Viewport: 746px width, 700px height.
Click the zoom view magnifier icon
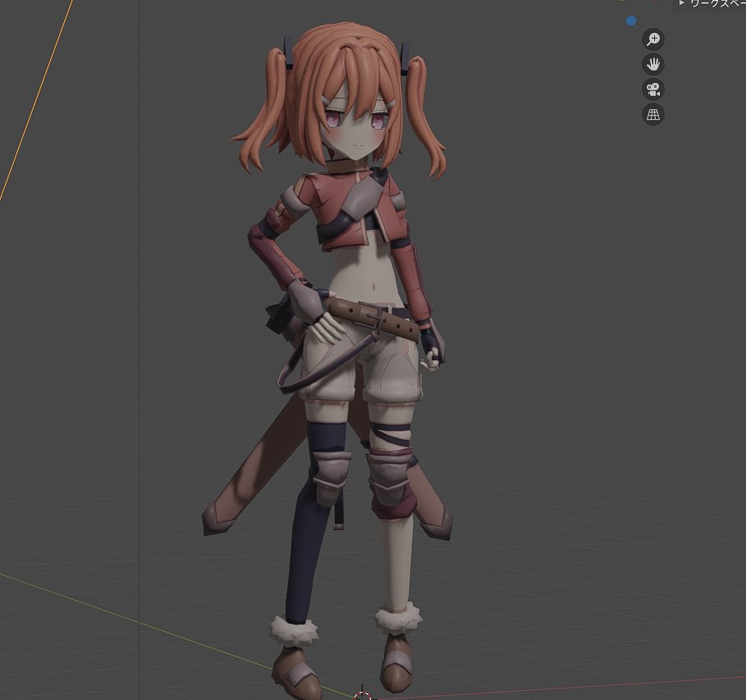click(x=653, y=39)
